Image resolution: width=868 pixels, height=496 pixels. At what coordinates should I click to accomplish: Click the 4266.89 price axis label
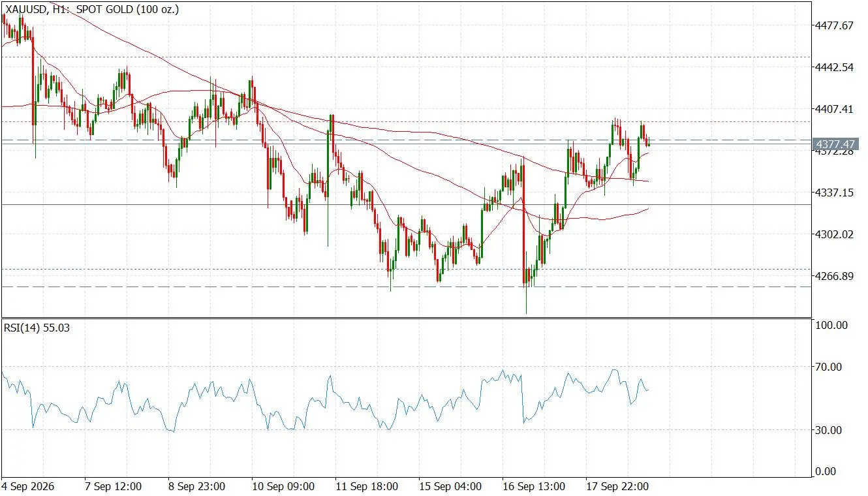pos(835,276)
